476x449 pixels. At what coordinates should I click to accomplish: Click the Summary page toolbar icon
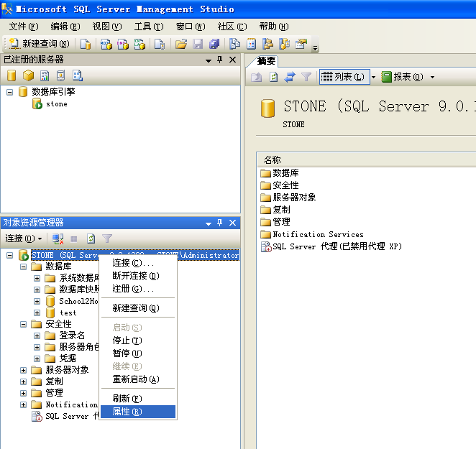pos(251,44)
